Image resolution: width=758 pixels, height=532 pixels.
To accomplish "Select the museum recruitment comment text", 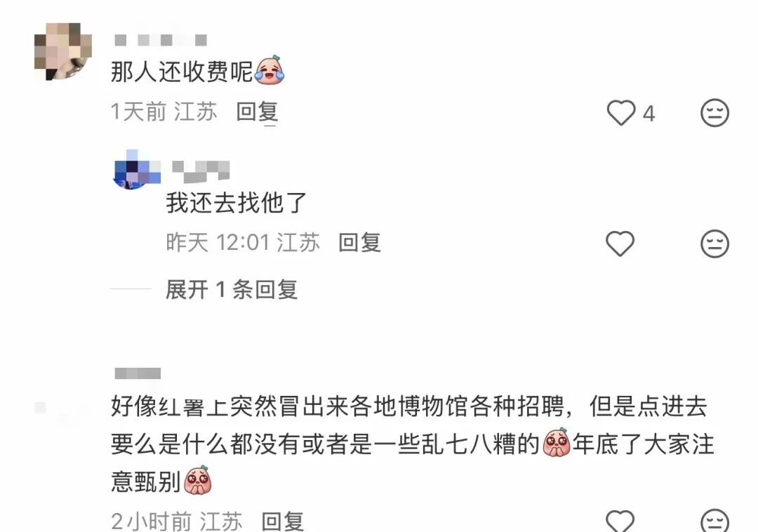I will pyautogui.click(x=413, y=444).
